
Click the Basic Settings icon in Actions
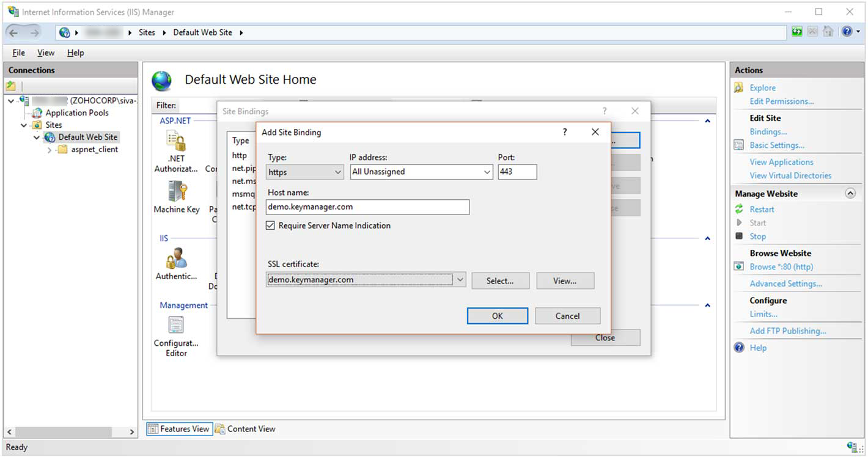click(x=739, y=145)
